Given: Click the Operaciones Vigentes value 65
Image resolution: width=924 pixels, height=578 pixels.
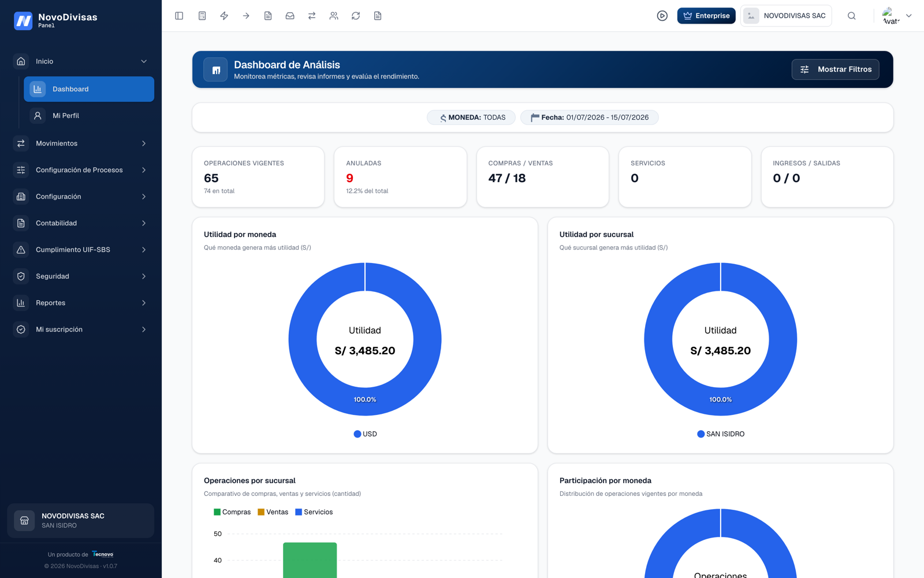Looking at the screenshot, I should [x=211, y=178].
